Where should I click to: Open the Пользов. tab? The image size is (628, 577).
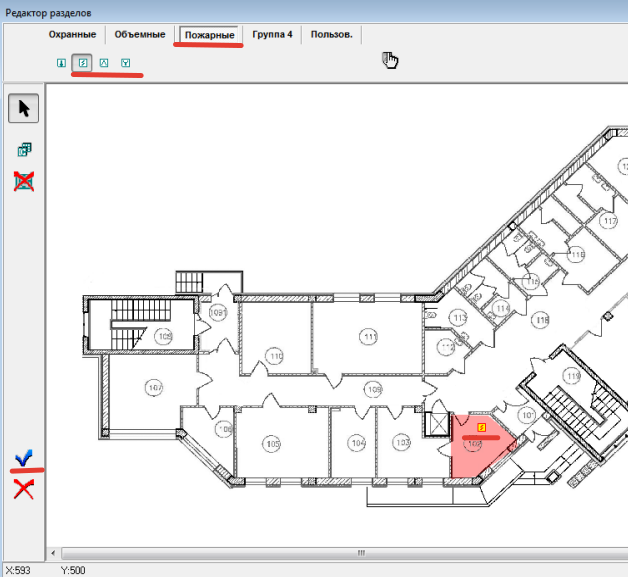tap(331, 35)
